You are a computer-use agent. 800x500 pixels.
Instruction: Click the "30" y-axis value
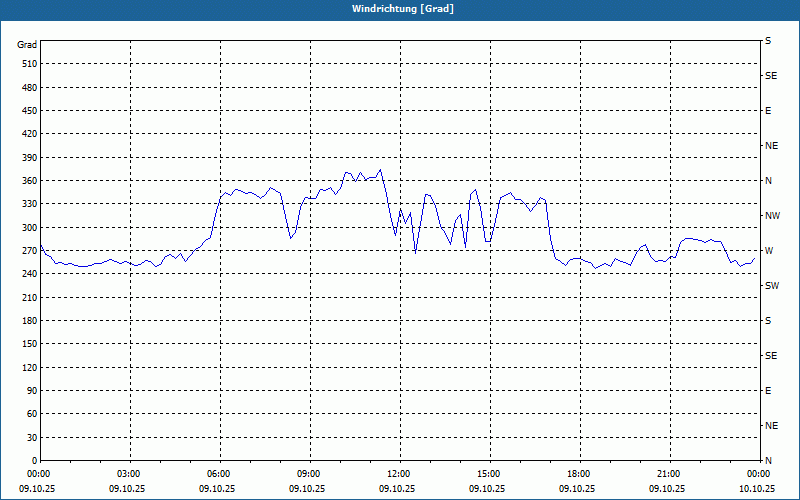click(x=32, y=437)
